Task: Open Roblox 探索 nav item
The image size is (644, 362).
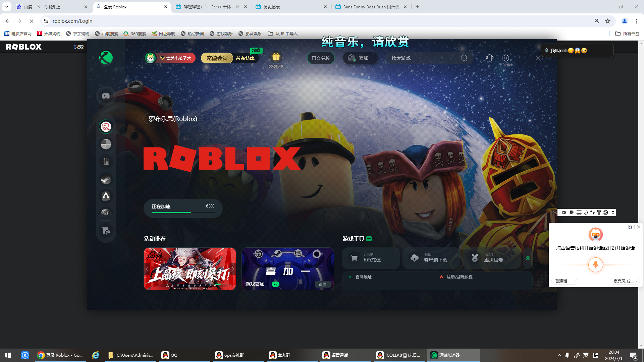Action: [x=79, y=47]
